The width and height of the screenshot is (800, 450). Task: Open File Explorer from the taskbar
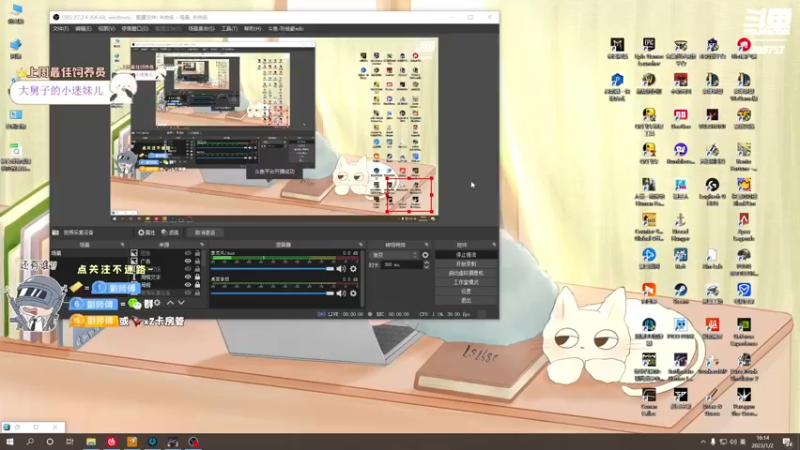click(x=91, y=442)
